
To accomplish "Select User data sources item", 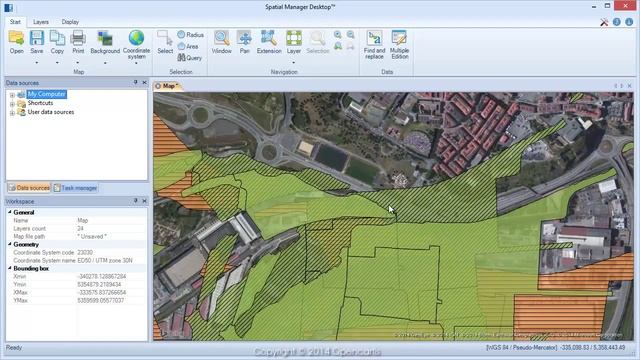I will pos(51,112).
